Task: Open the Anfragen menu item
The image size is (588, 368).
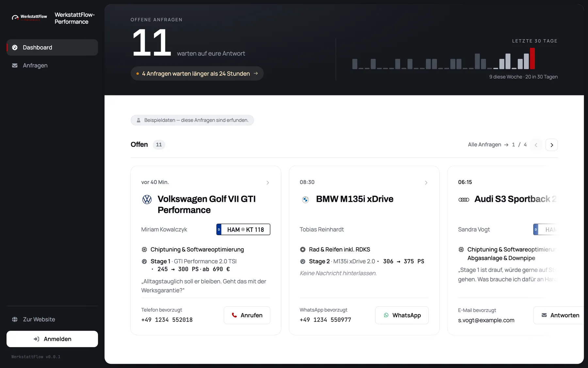Action: [52, 65]
